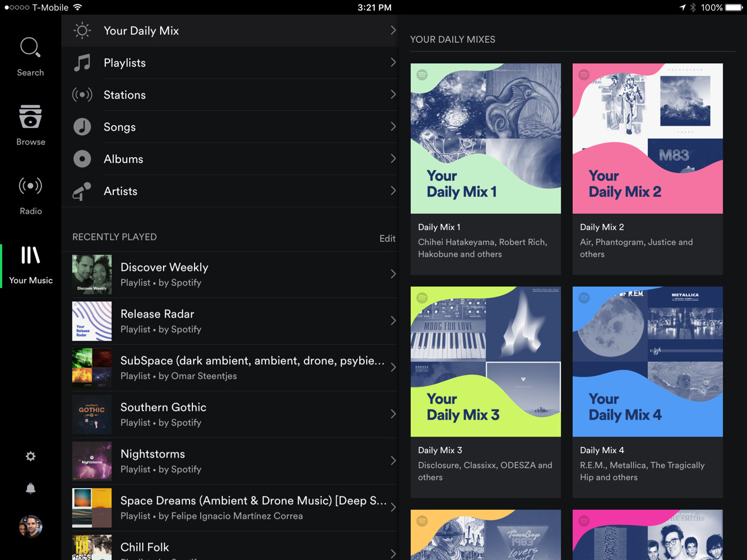Tap Spotify logo on Daily Mix 4 cover
The width and height of the screenshot is (747, 560).
(x=584, y=298)
